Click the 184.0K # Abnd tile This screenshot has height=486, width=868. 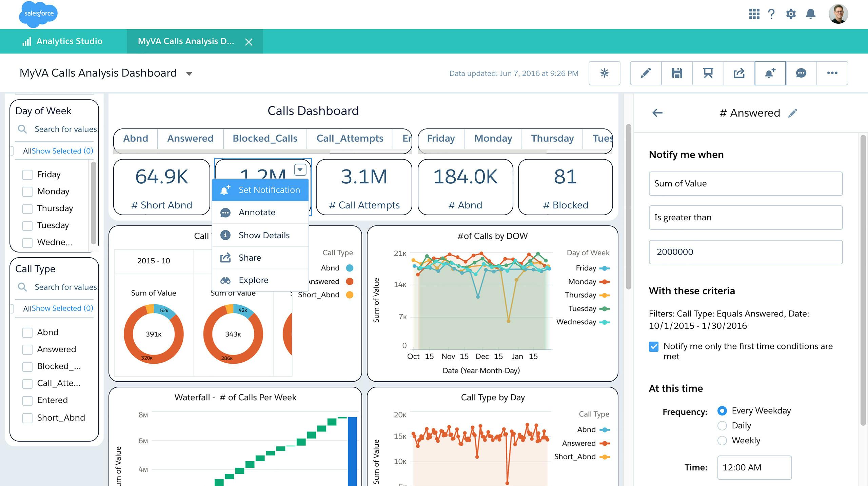click(465, 187)
